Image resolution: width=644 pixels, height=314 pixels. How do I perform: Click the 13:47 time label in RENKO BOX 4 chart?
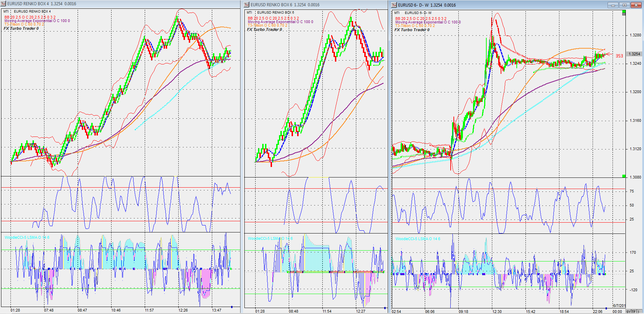click(x=216, y=310)
